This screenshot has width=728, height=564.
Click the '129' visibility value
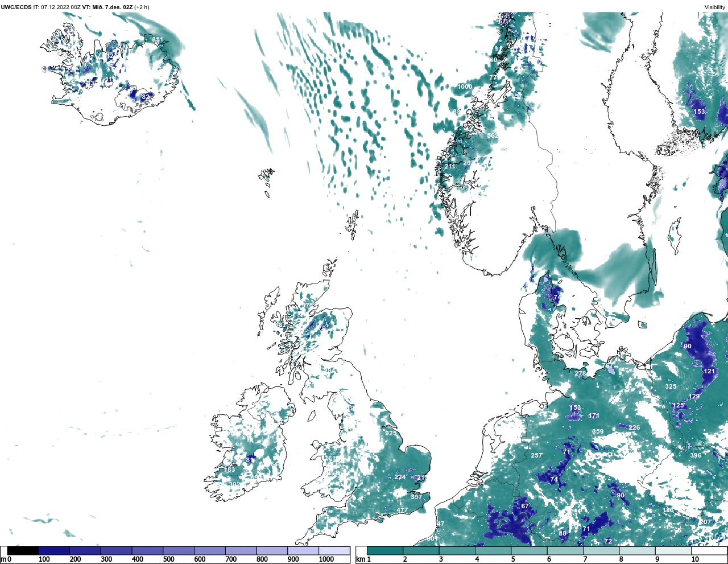(x=694, y=397)
